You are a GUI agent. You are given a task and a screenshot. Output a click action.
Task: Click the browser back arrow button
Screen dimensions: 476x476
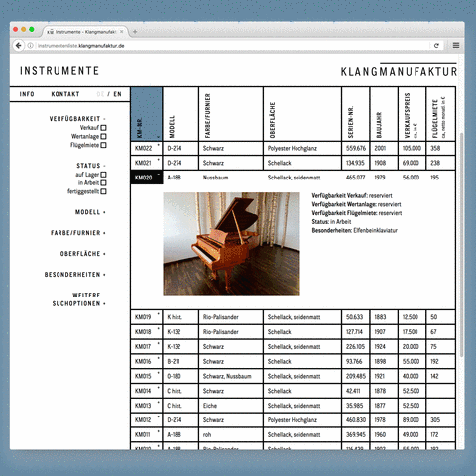pyautogui.click(x=19, y=46)
